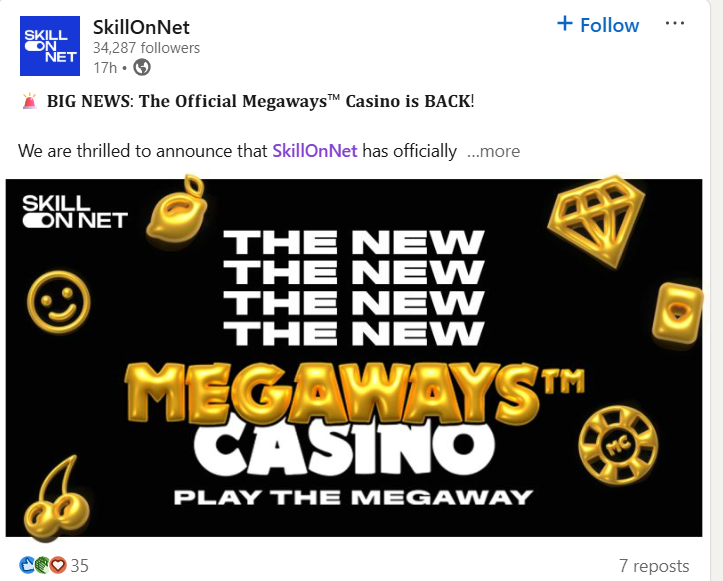This screenshot has width=723, height=581.
Task: View the 7 reposts list
Action: click(654, 565)
